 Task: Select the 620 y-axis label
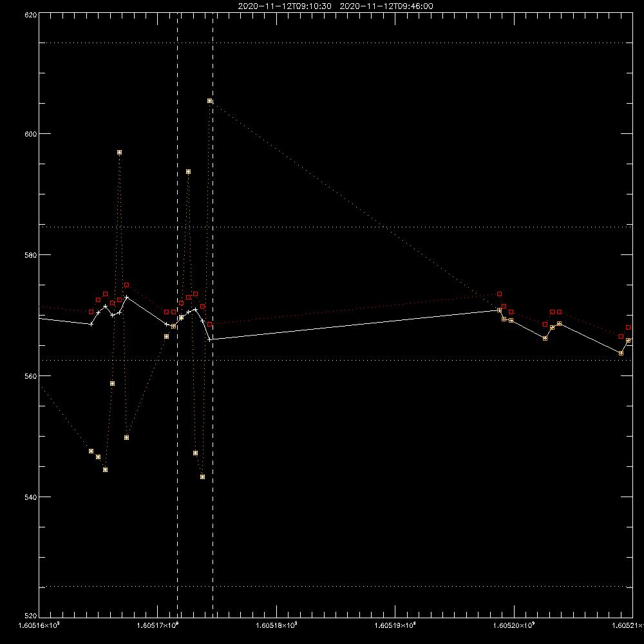tap(31, 15)
